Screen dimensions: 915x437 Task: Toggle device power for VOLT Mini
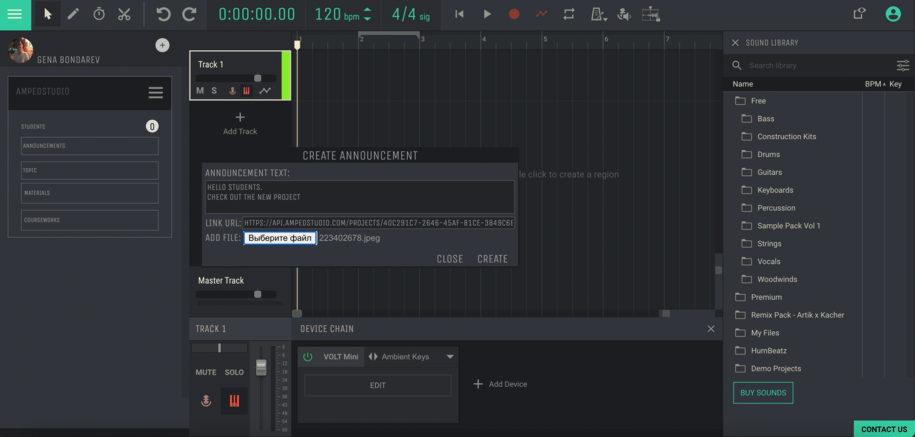pyautogui.click(x=308, y=356)
